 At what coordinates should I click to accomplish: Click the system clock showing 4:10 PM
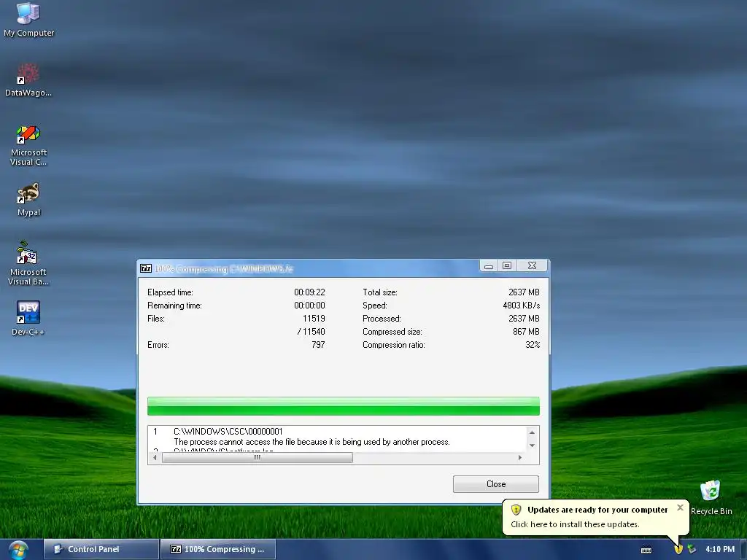point(720,550)
